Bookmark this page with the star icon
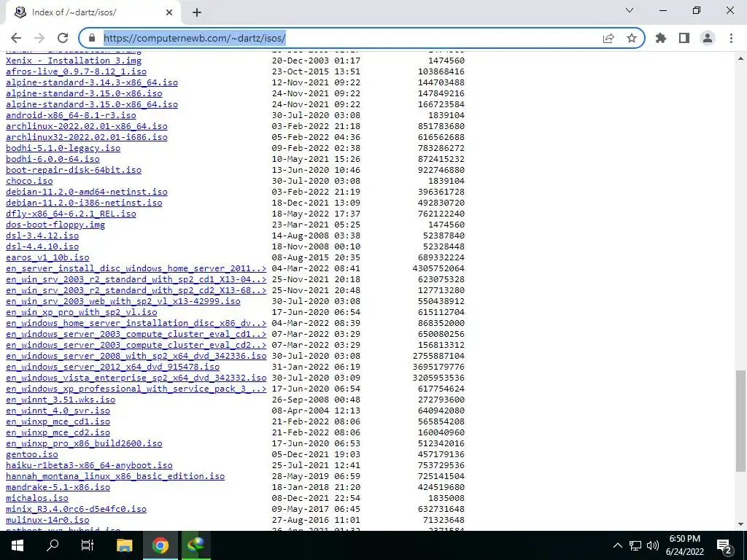 [x=632, y=38]
